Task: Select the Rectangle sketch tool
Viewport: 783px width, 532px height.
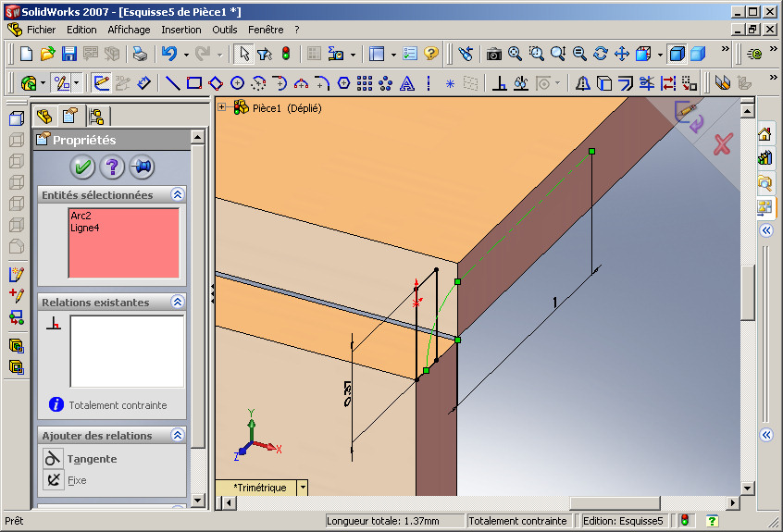Action: [193, 83]
